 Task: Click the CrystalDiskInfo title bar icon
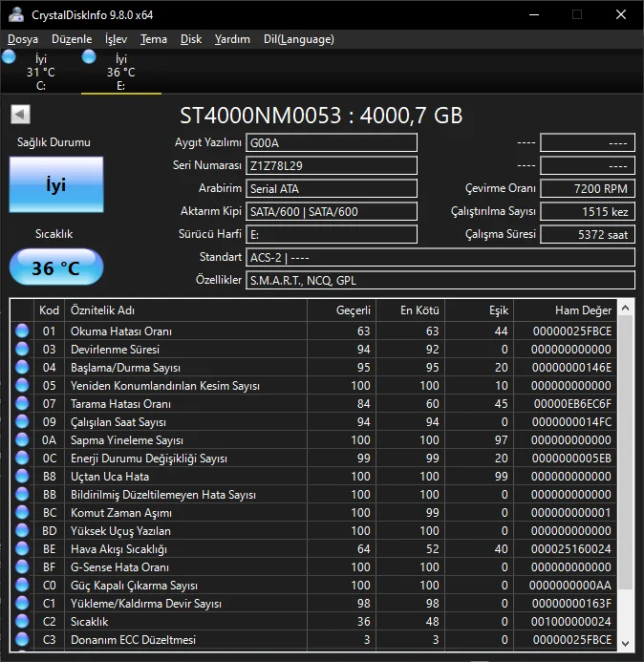tap(16, 14)
